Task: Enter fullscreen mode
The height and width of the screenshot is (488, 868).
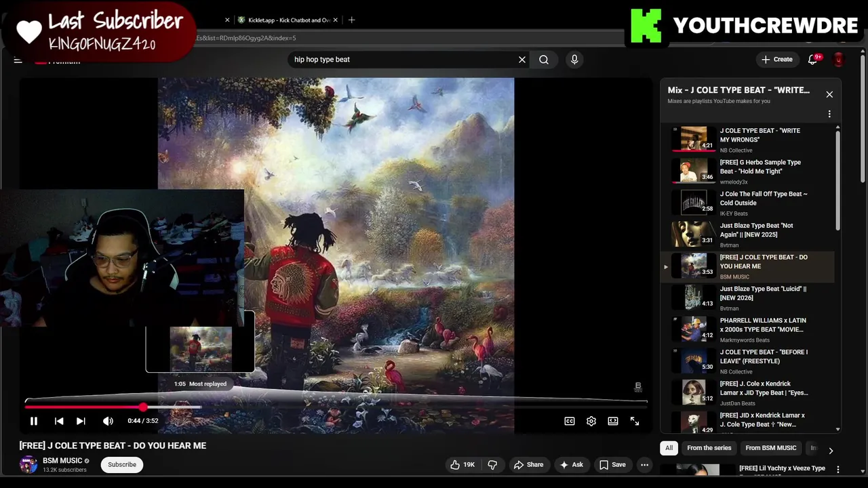Action: tap(635, 421)
